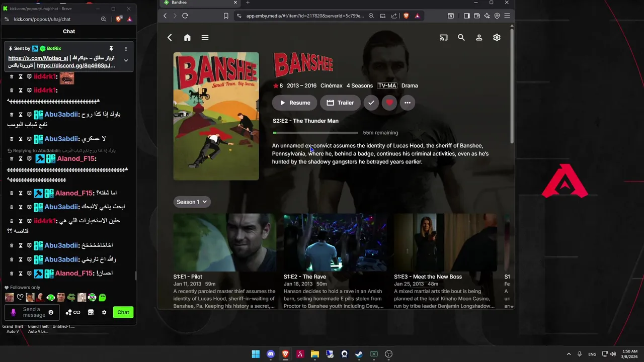Open the ENG language switcher
Image resolution: width=644 pixels, height=362 pixels.
point(592,354)
